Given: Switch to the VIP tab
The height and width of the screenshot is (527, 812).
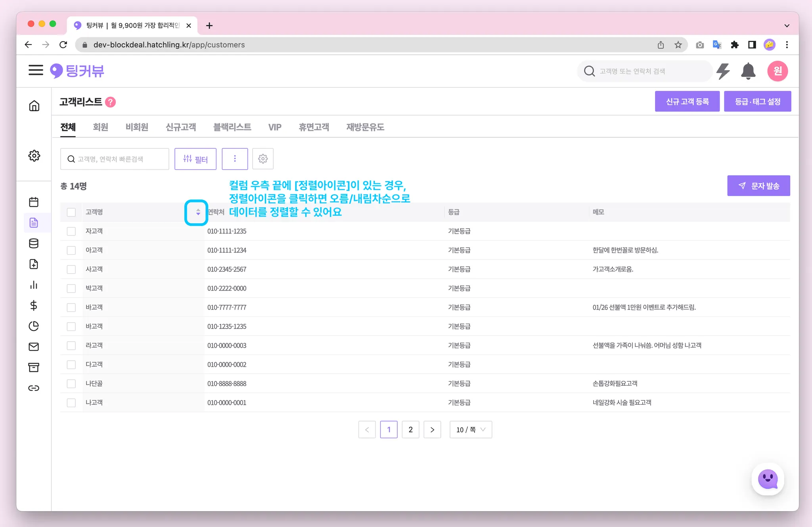Looking at the screenshot, I should pos(275,127).
